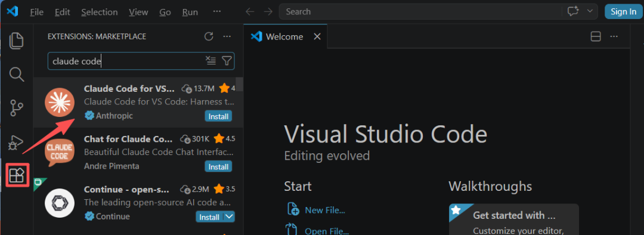
Task: Expand the Continue install dropdown arrow
Action: click(x=230, y=217)
